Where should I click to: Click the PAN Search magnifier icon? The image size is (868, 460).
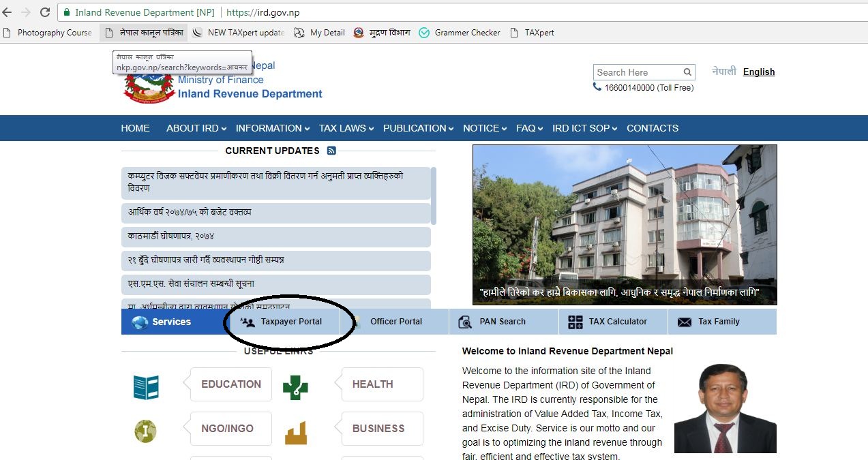[x=465, y=322]
